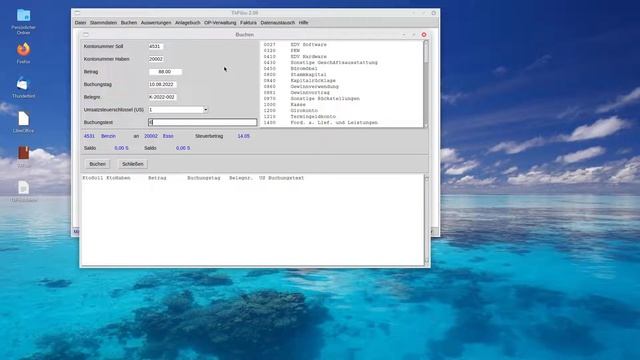Screen dimensions: 640x360
Task: Select account 0840 Kapitalrücklage
Action: 300,81
